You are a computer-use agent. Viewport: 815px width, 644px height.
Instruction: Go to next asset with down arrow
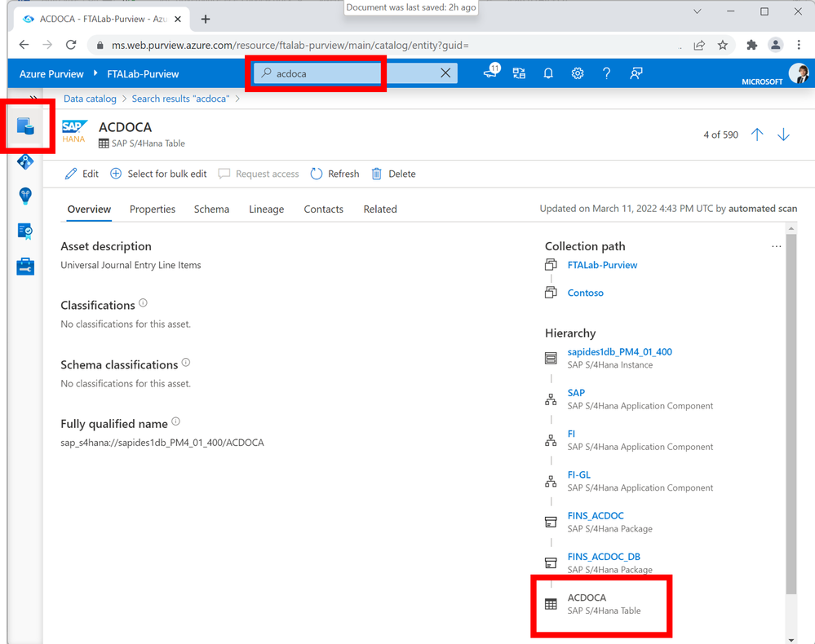coord(783,135)
